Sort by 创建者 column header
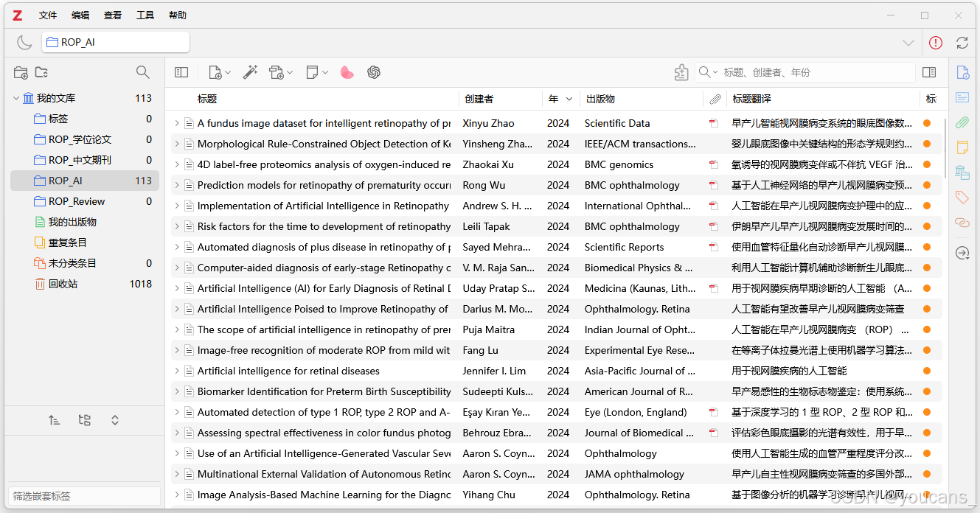Screen dimensions: 980x513 point(500,99)
